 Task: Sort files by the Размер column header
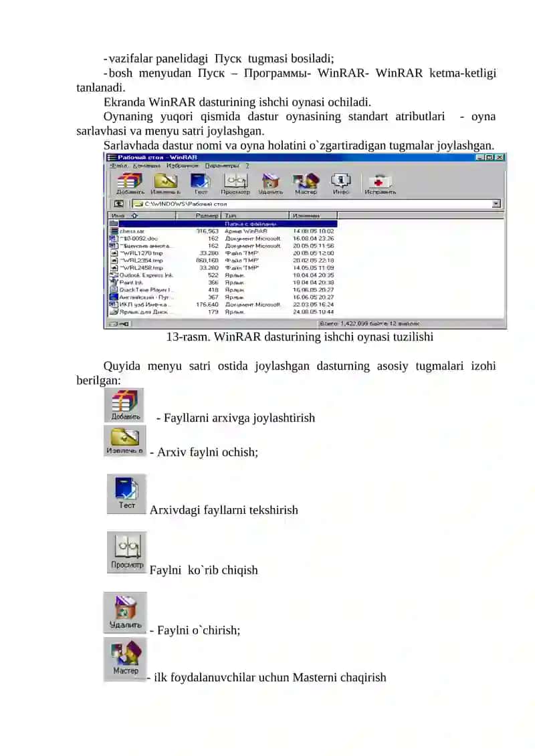pos(198,215)
